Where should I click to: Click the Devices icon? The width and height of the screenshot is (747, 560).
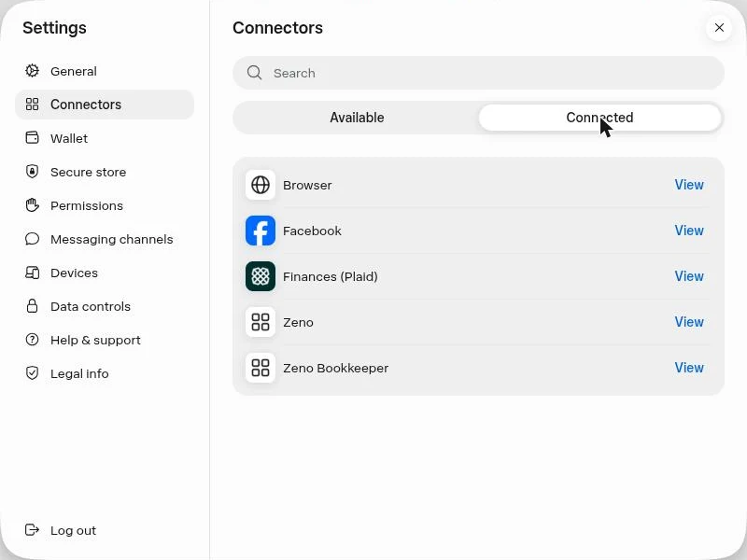tap(32, 273)
